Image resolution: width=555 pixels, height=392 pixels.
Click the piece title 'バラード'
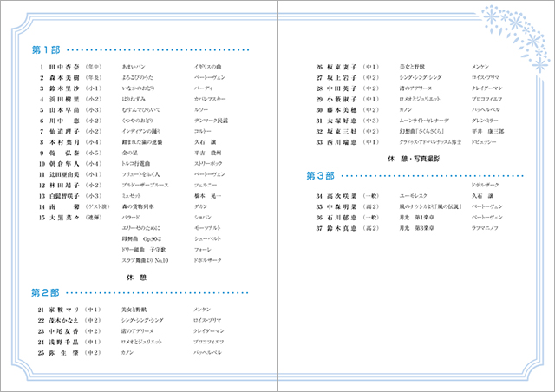[x=131, y=218]
